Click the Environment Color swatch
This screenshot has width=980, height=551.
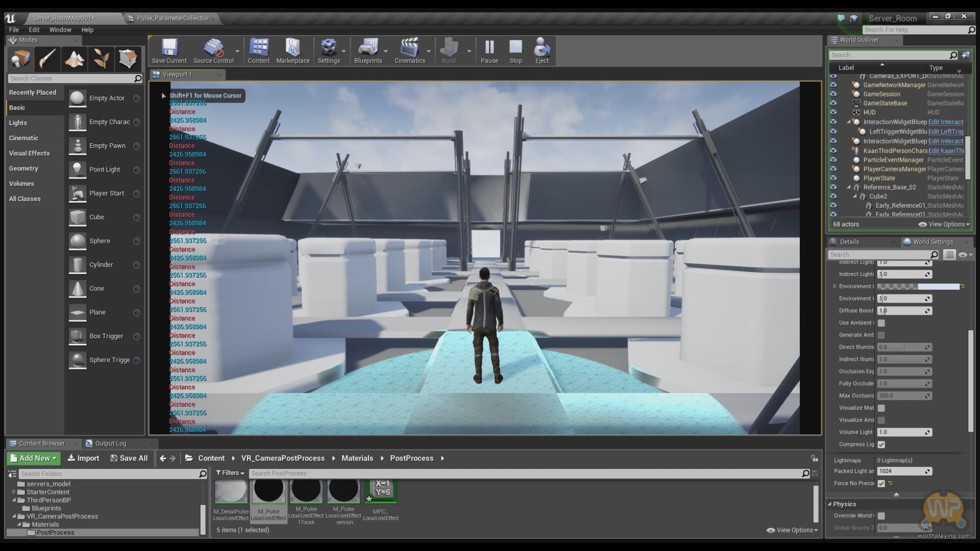point(918,287)
